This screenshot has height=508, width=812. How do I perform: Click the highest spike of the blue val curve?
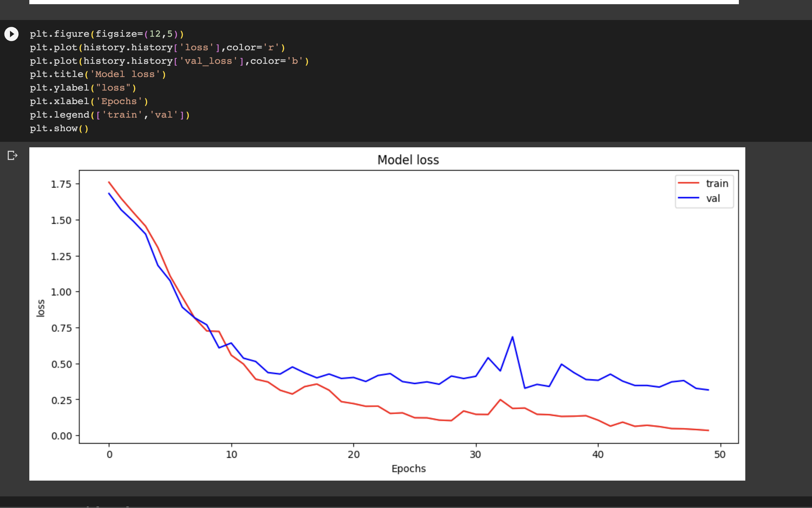click(x=512, y=337)
